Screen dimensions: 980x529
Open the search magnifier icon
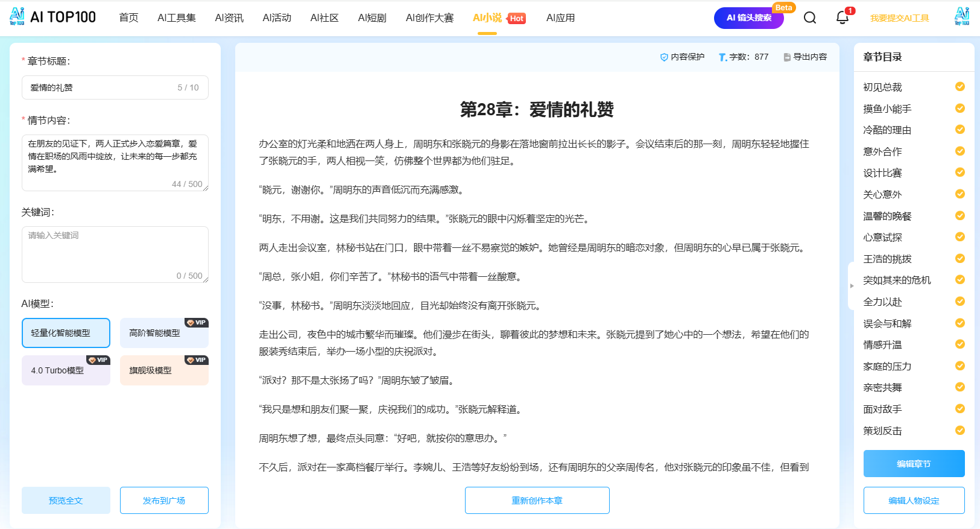(810, 17)
